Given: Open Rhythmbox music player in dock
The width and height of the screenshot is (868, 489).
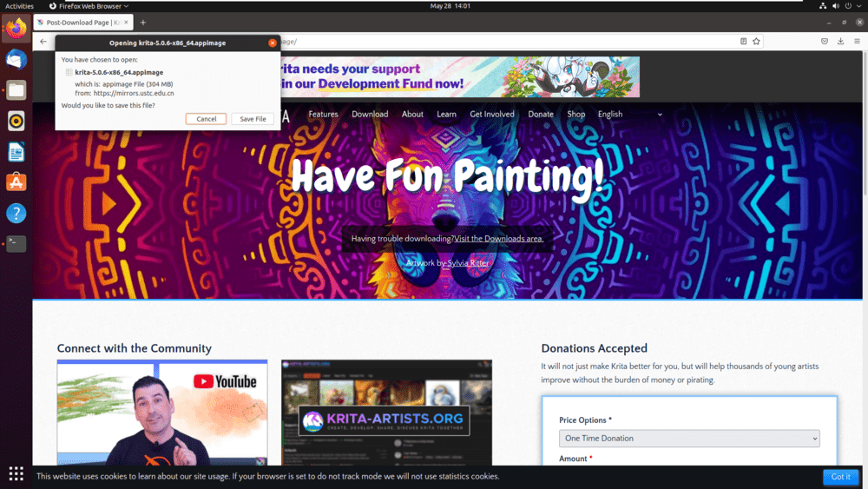Looking at the screenshot, I should coord(16,121).
